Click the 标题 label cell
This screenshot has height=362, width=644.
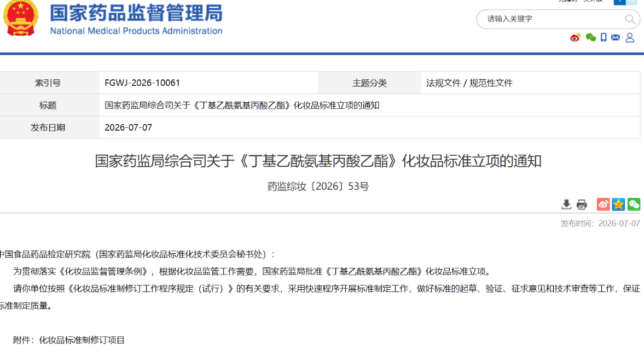point(49,106)
